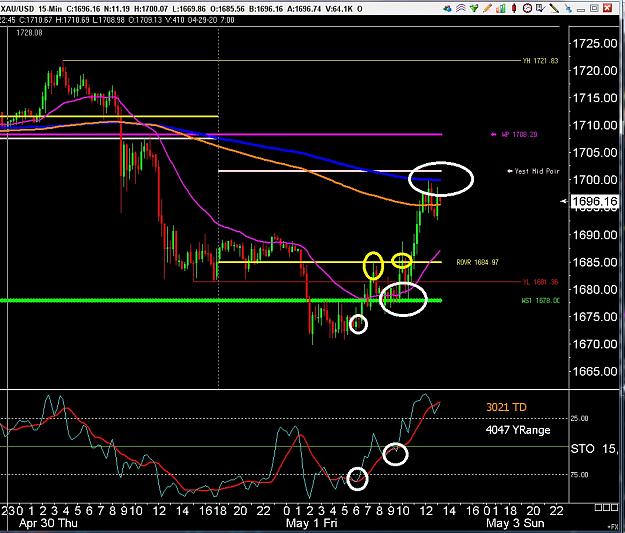Image resolution: width=625 pixels, height=533 pixels.
Task: Switch chart type via the red candlestick icon
Action: point(514,8)
